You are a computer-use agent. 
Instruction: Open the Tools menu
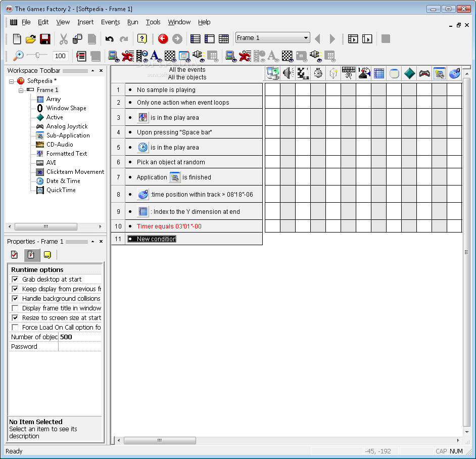(153, 22)
